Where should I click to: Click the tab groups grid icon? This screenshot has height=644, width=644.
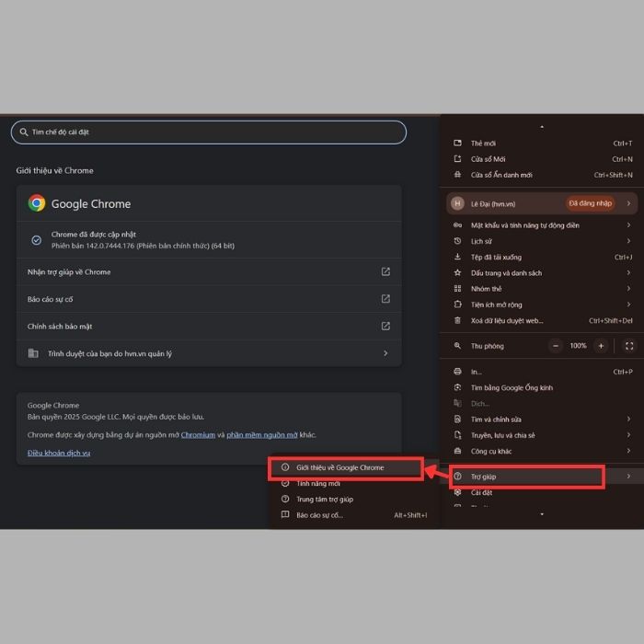pyautogui.click(x=457, y=289)
